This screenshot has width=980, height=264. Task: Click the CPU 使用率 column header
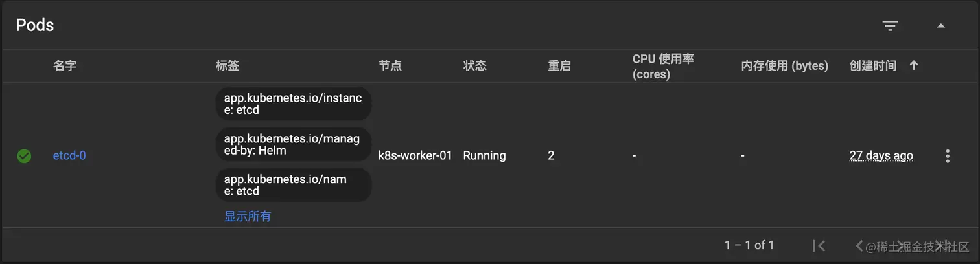663,65
